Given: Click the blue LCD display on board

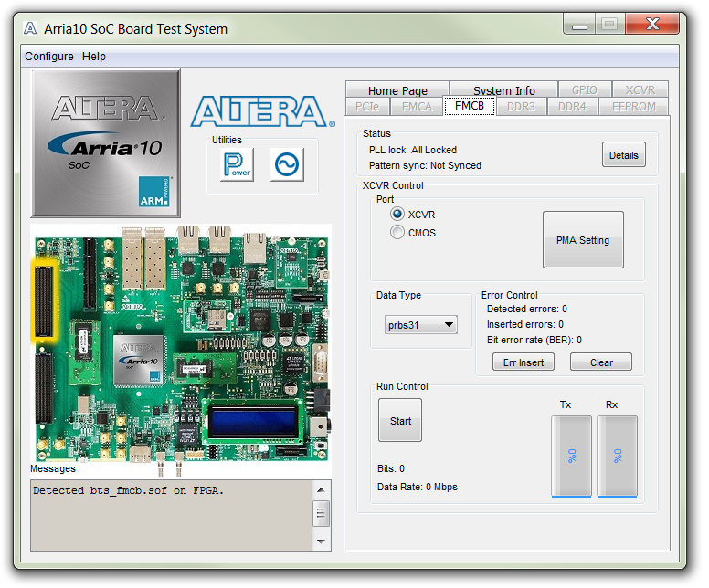Looking at the screenshot, I should [253, 423].
